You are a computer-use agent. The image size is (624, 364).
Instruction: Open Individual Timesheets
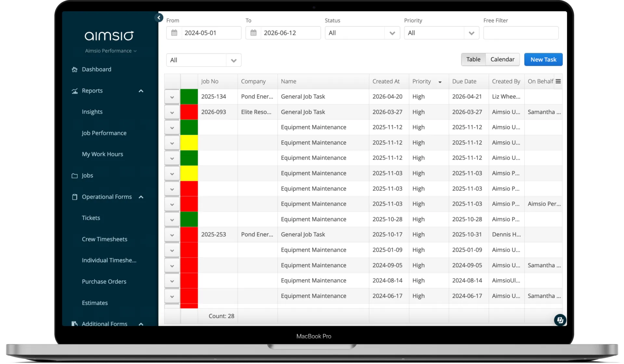point(109,260)
